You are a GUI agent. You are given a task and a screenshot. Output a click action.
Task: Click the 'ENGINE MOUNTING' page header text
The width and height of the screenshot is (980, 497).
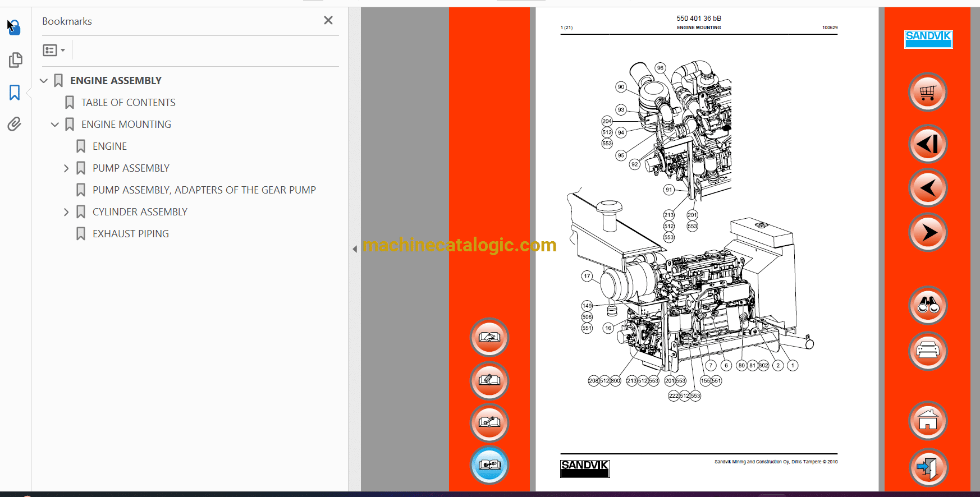coord(699,27)
